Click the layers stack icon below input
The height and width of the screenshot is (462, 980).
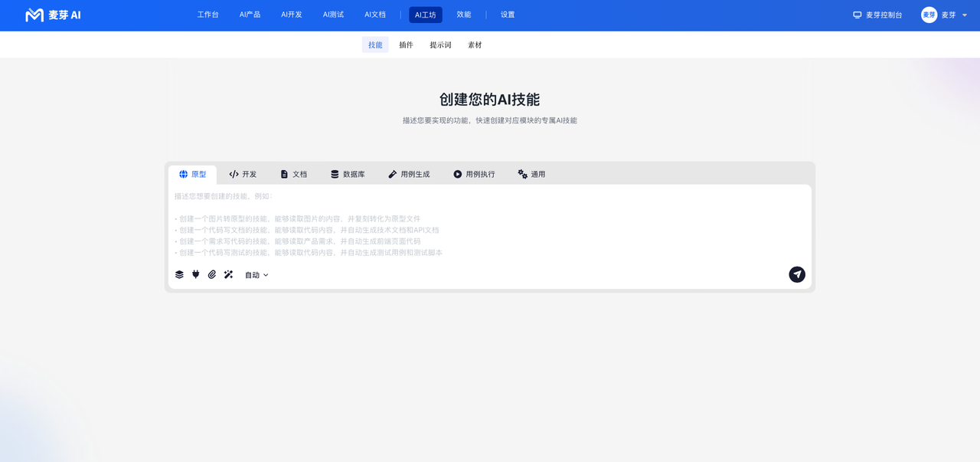pos(179,274)
